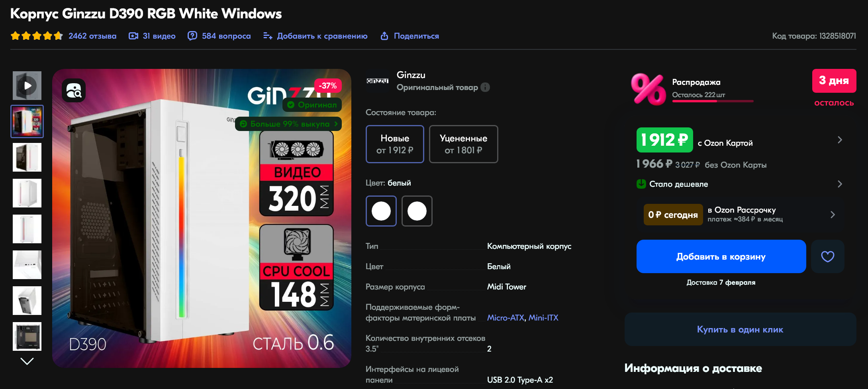The image size is (868, 389).
Task: Click the green 1 912 ₽ price badge
Action: pos(664,140)
